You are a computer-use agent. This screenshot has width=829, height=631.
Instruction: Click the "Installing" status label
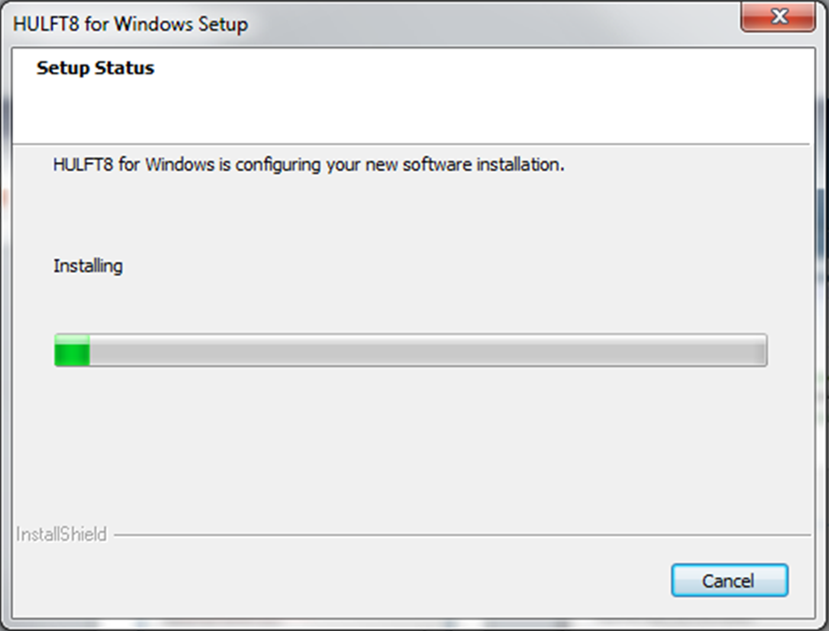pos(88,266)
